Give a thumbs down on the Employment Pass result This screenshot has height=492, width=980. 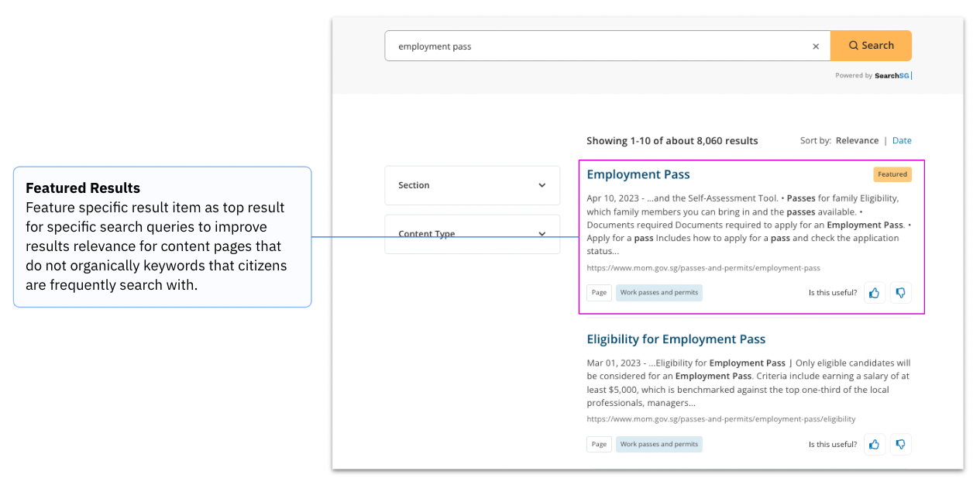900,292
